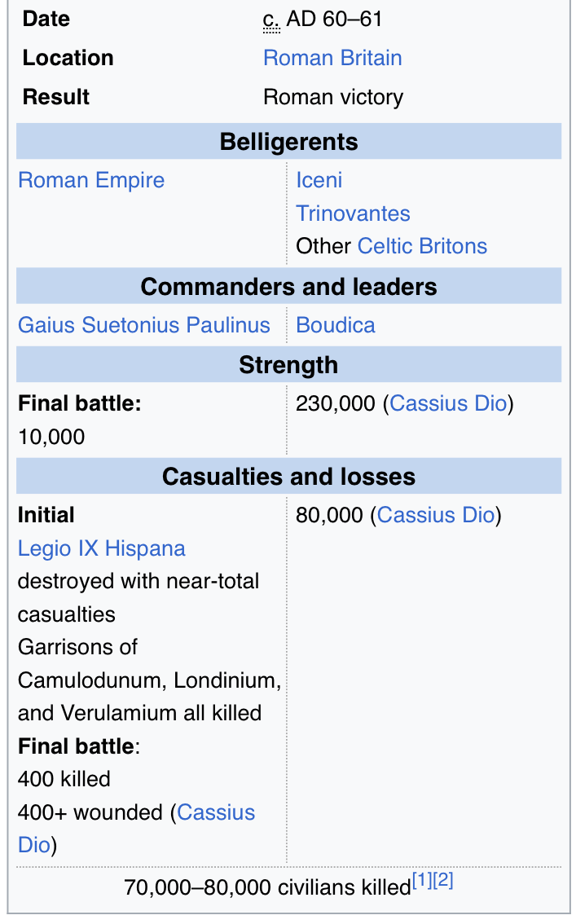Open footnote reference [1]
Screen dimensions: 576x924
(422, 880)
